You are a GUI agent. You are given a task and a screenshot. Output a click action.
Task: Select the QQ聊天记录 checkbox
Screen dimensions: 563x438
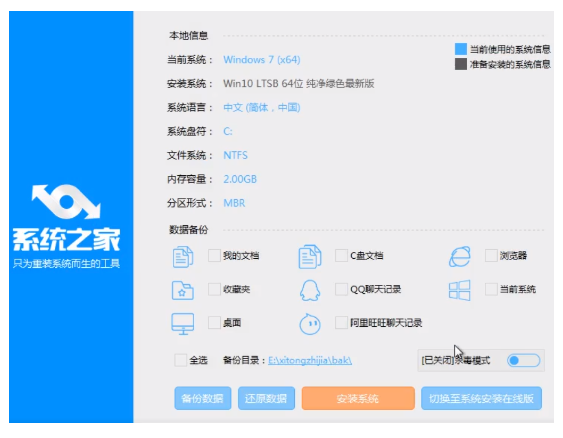pos(341,289)
